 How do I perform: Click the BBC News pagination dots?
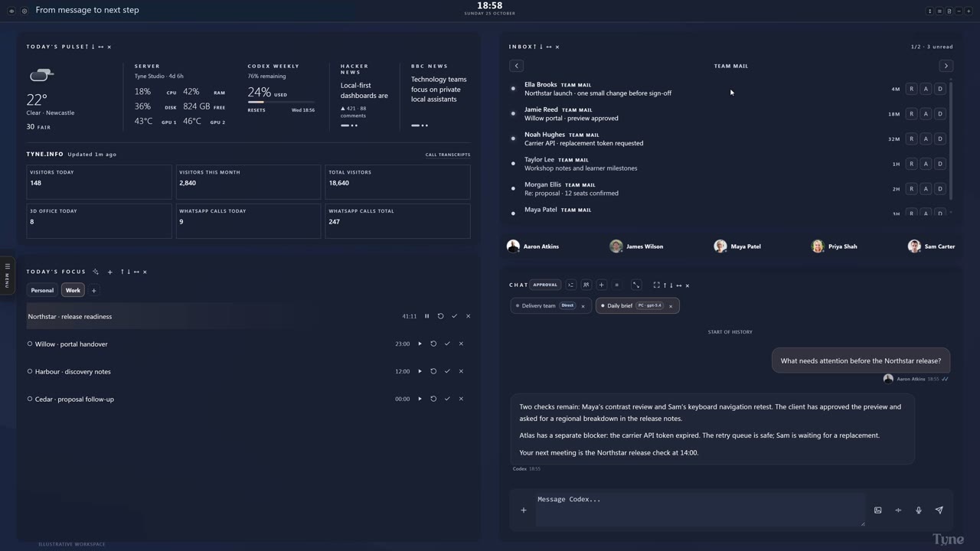pos(420,126)
